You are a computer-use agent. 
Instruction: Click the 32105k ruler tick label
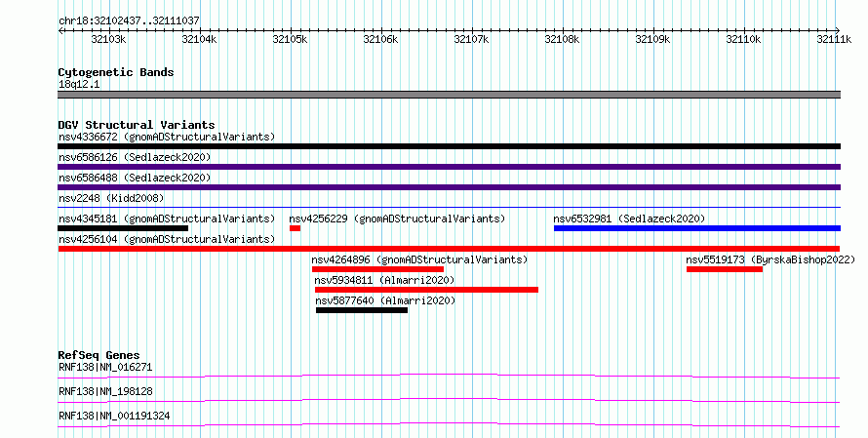coord(290,39)
